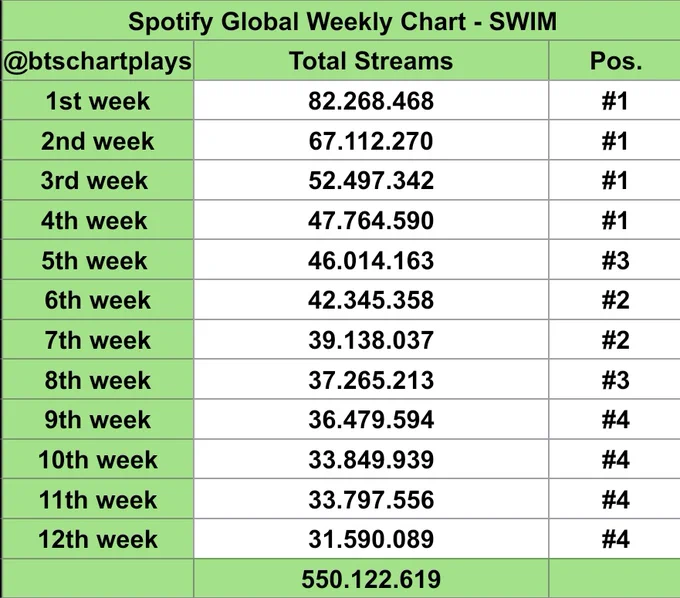The width and height of the screenshot is (680, 598).
Task: Select the 46.014.163 streams cell
Action: coord(371,260)
